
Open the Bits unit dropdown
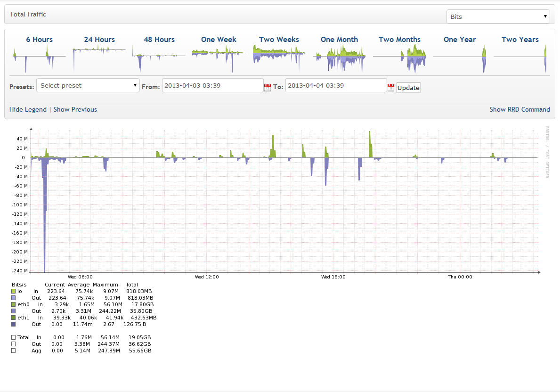[x=498, y=16]
